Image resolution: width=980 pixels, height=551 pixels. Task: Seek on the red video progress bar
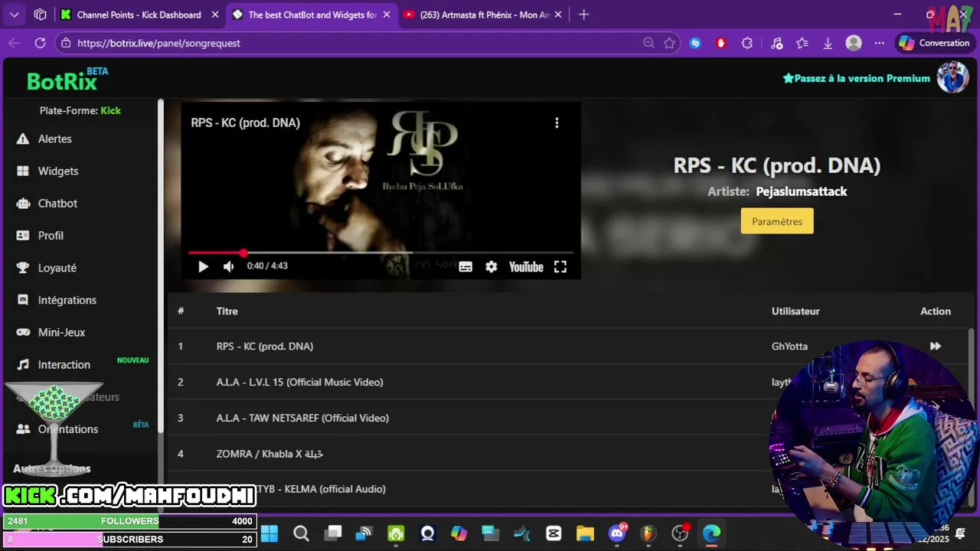coord(381,253)
